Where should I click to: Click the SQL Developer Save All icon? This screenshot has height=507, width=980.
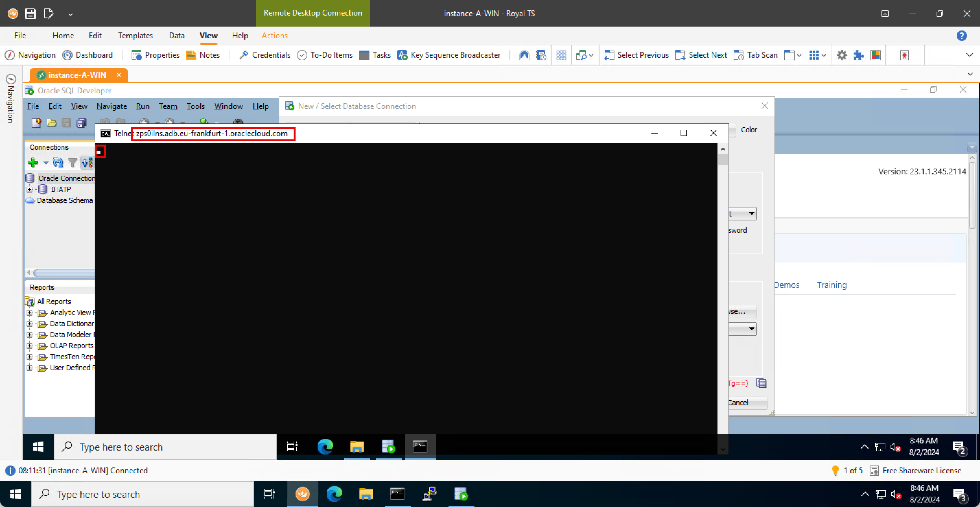[x=81, y=123]
